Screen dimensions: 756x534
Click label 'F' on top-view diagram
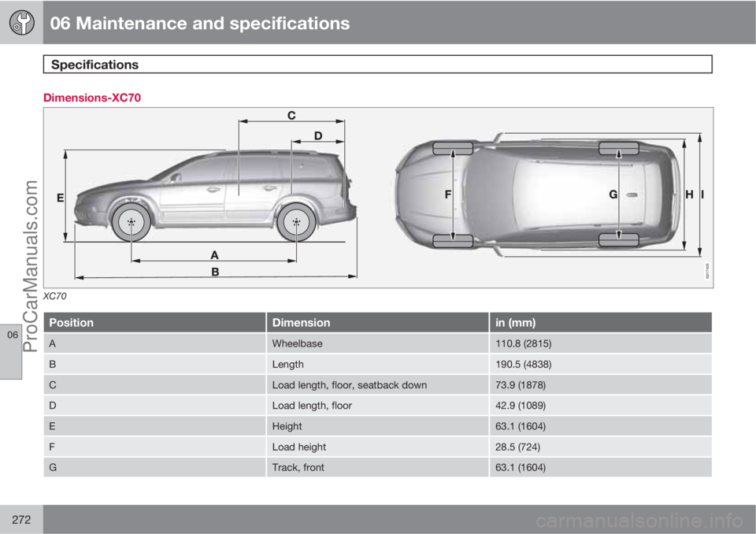448,195
